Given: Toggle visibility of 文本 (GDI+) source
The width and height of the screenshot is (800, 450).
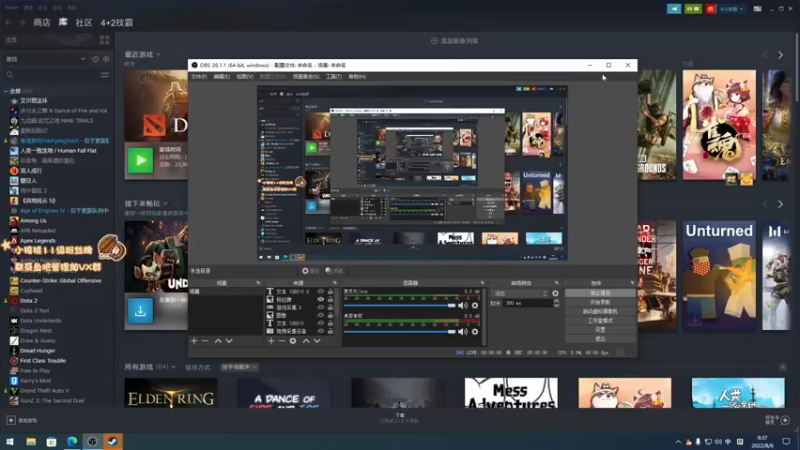Looking at the screenshot, I should (x=320, y=323).
